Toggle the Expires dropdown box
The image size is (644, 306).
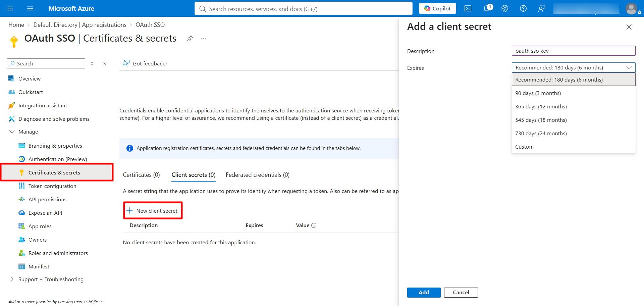[x=574, y=67]
